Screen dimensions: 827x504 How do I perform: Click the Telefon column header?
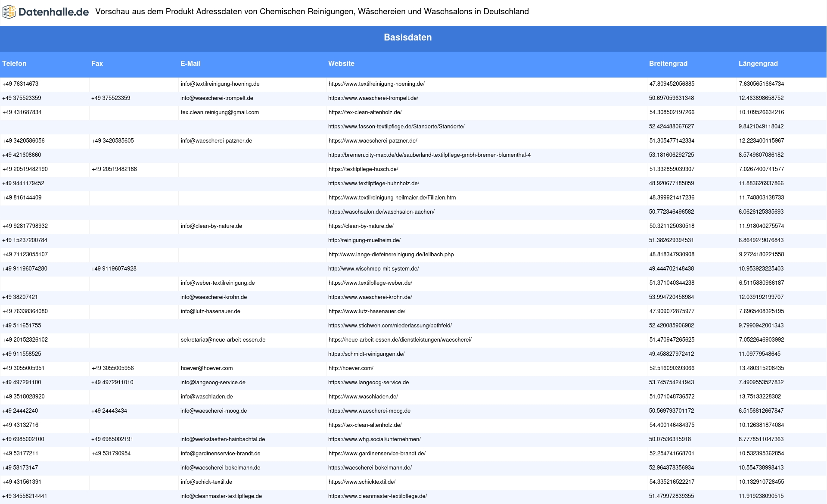pyautogui.click(x=14, y=64)
